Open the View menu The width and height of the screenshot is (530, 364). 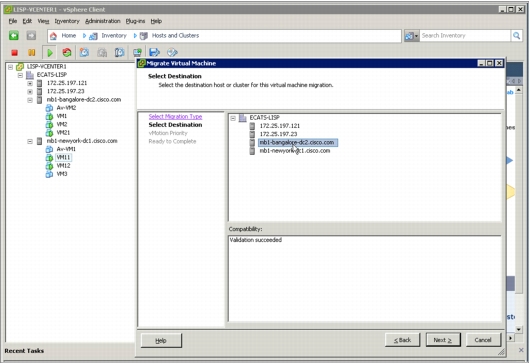43,21
